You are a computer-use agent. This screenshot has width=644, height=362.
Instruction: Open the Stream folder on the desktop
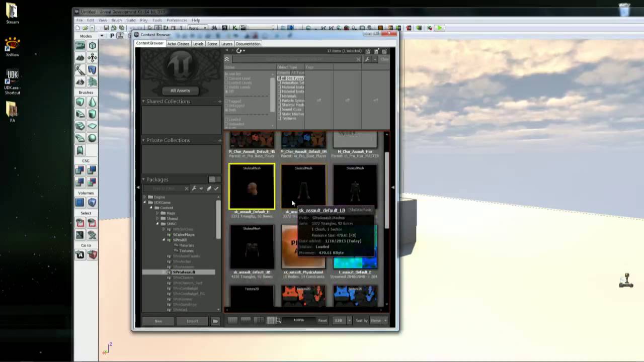pos(13,14)
